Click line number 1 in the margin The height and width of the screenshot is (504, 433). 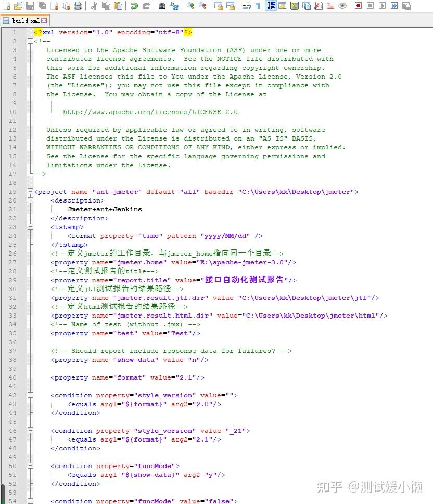[14, 32]
